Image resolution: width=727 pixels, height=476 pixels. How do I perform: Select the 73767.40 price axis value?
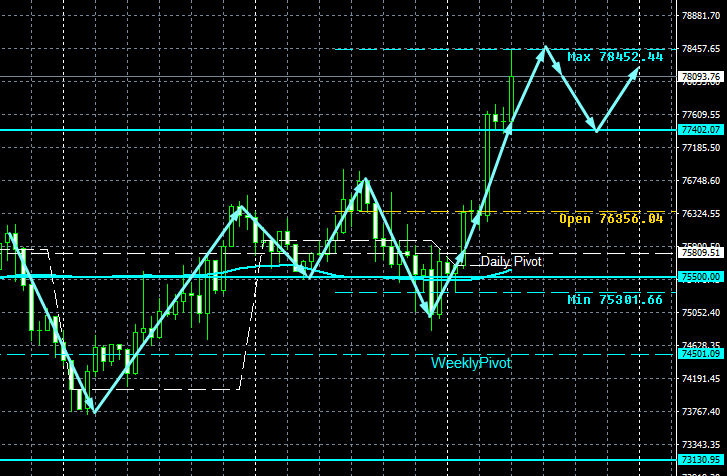pyautogui.click(x=701, y=411)
